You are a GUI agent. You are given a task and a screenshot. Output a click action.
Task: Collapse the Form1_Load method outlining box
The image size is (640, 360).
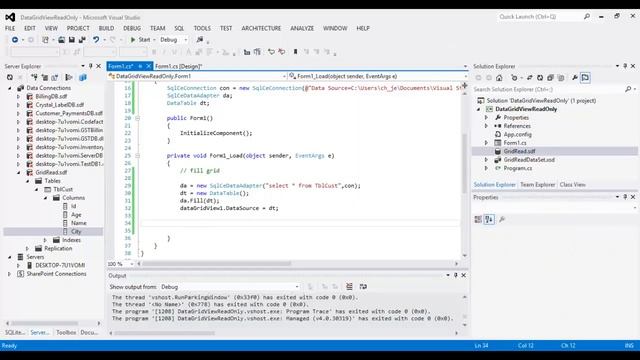138,156
